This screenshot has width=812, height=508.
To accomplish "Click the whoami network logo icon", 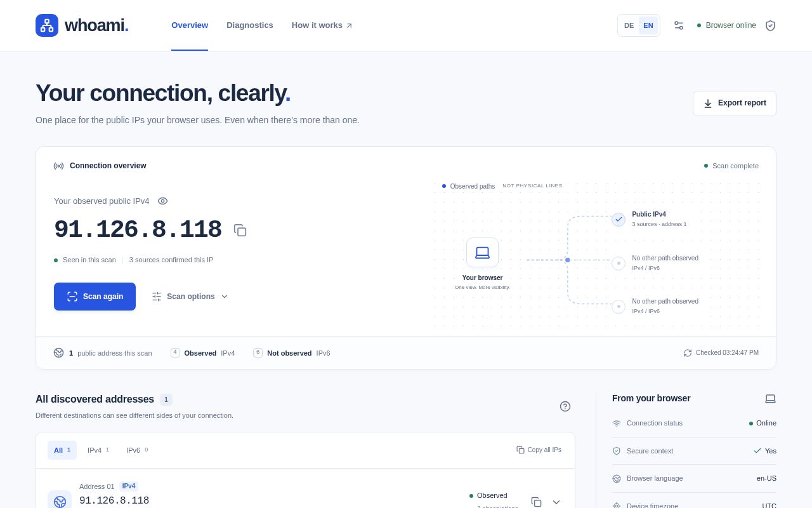I will point(47,25).
